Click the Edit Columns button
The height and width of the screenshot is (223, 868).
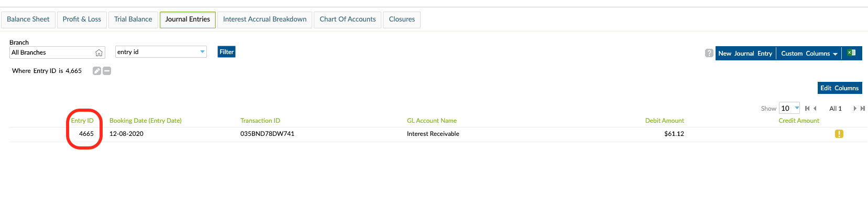(839, 88)
